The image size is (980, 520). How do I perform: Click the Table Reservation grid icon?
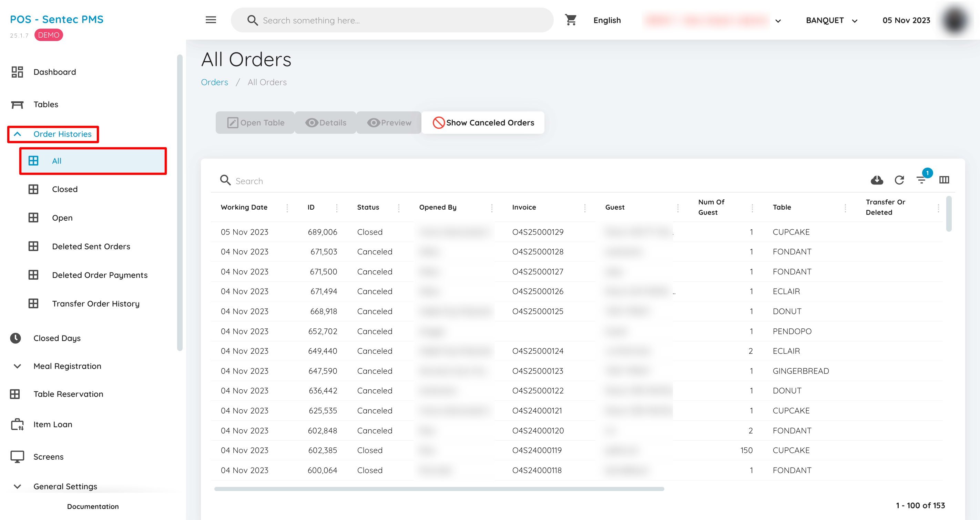tap(15, 394)
